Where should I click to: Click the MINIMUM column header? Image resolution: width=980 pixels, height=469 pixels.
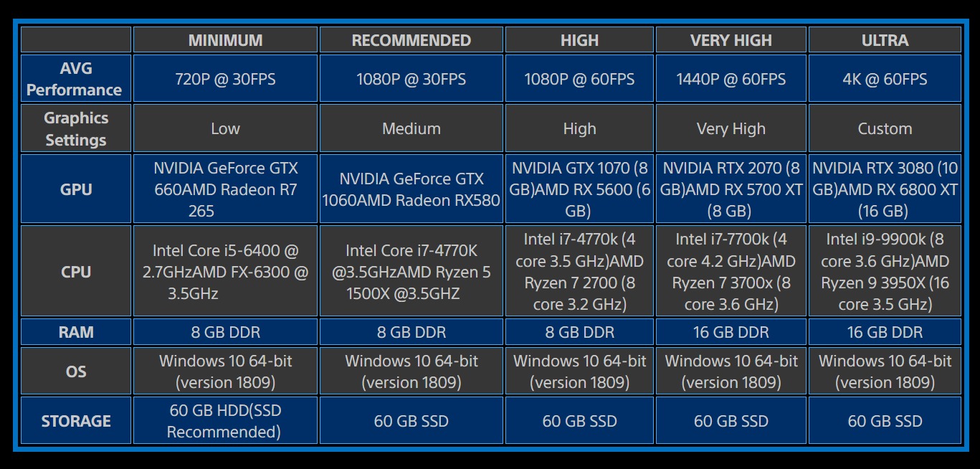point(225,40)
